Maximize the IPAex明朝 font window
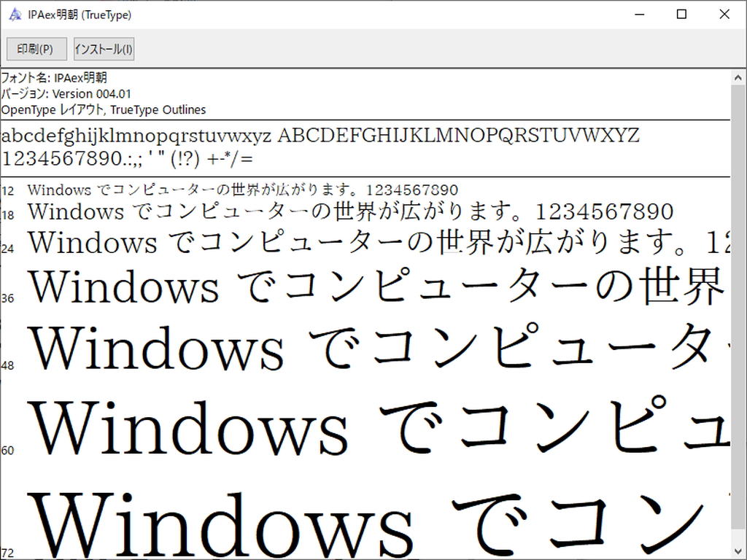 coord(682,15)
